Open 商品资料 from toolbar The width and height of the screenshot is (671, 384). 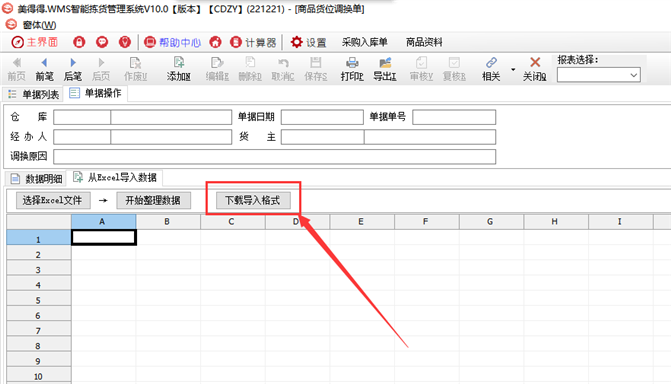[424, 42]
